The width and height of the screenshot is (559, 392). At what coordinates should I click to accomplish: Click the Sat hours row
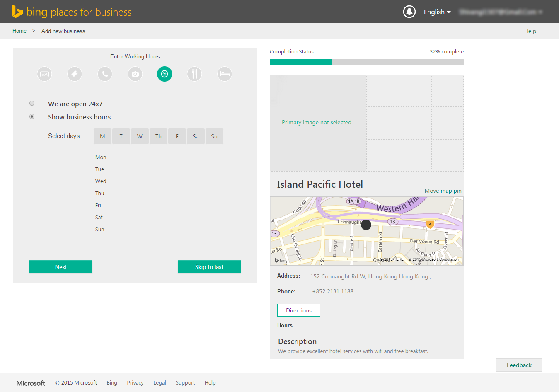(167, 218)
